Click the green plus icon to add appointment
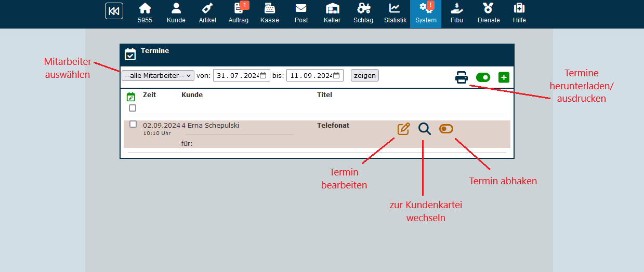Image resolution: width=644 pixels, height=272 pixels. tap(503, 77)
